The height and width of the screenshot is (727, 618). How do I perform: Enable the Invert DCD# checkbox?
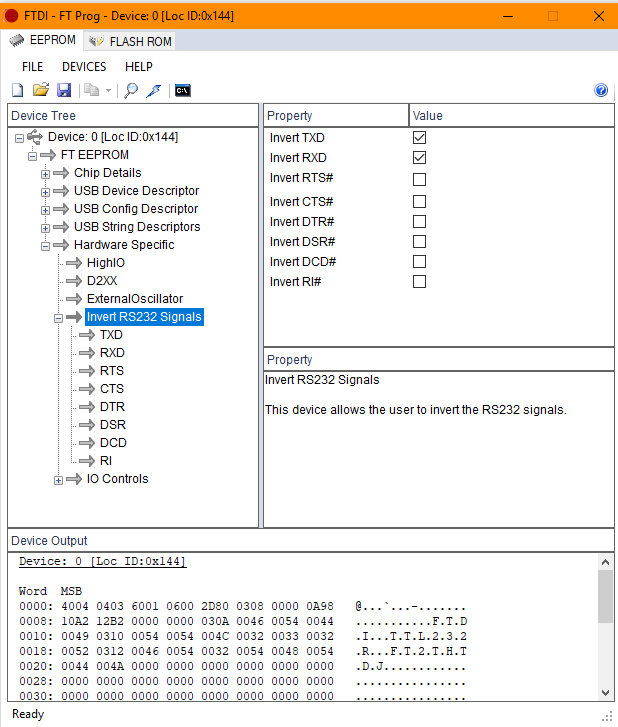420,261
